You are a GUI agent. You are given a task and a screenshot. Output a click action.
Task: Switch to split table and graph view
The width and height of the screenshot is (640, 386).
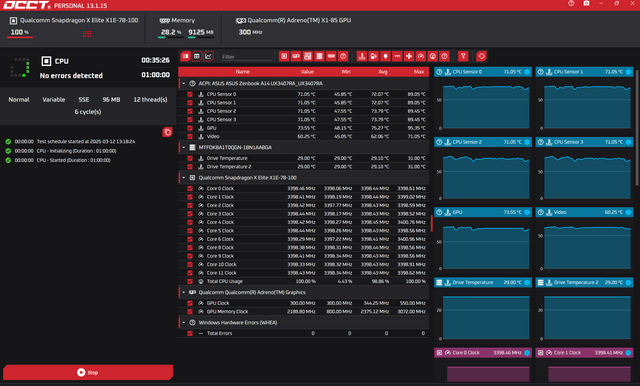[185, 56]
